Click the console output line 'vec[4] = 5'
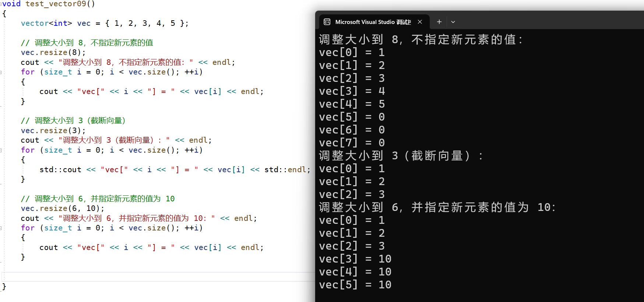The height and width of the screenshot is (302, 644). tap(352, 104)
